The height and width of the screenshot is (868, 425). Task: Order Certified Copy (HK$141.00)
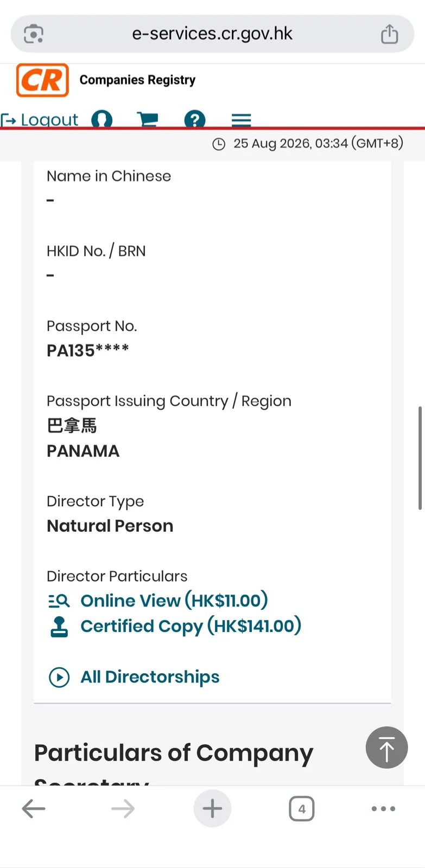coord(191,626)
